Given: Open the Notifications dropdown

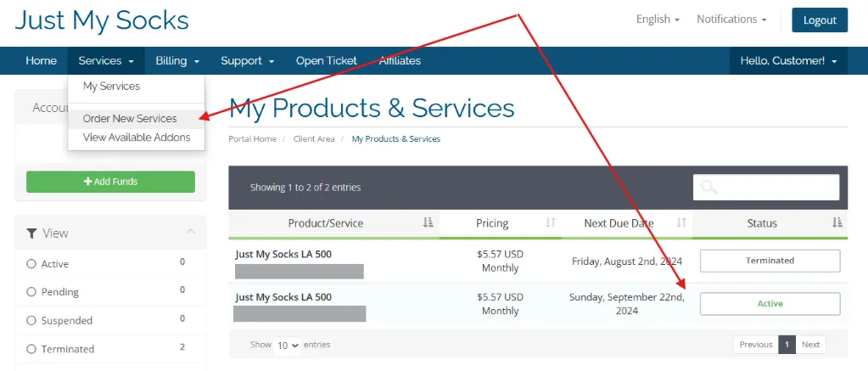Looking at the screenshot, I should (731, 20).
